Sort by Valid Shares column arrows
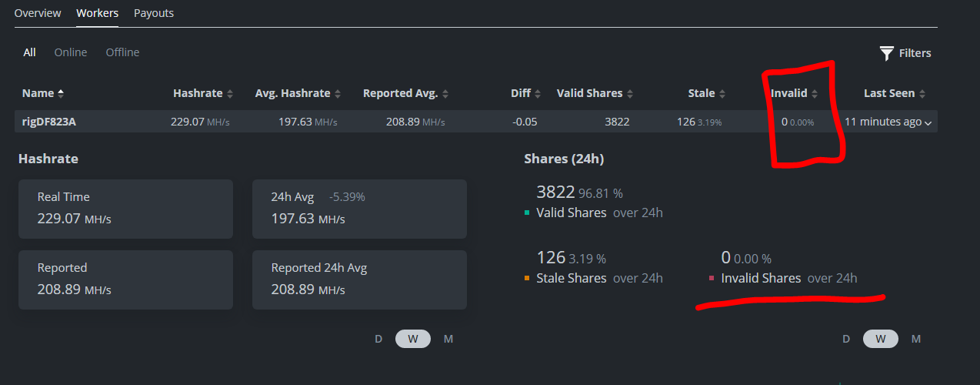The height and width of the screenshot is (385, 980). tap(630, 94)
